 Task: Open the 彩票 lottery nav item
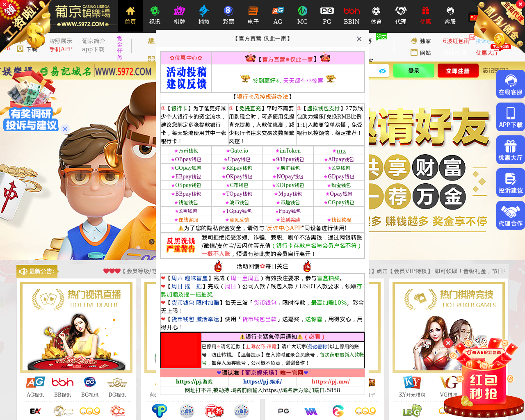click(x=228, y=16)
